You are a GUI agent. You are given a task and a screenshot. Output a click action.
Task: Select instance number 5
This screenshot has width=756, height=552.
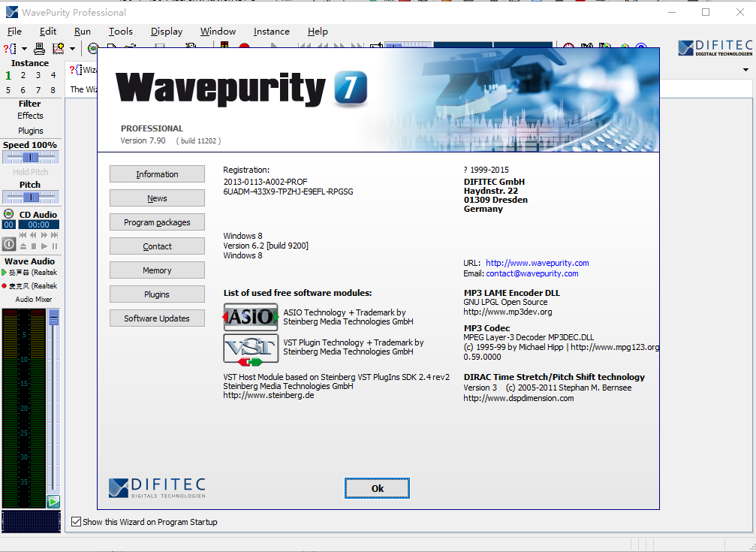(8, 90)
